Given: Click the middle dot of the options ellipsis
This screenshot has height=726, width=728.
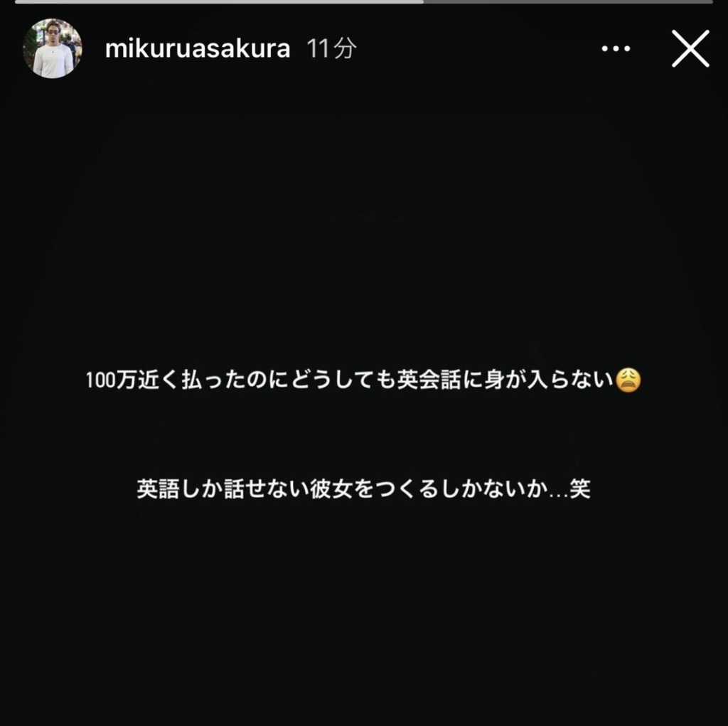Looking at the screenshot, I should click(616, 48).
